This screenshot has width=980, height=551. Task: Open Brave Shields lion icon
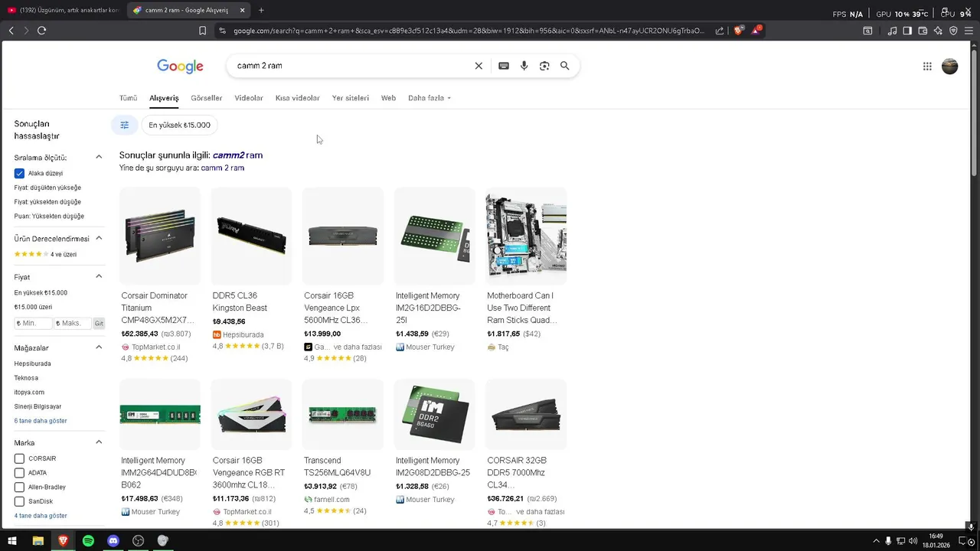pos(738,31)
